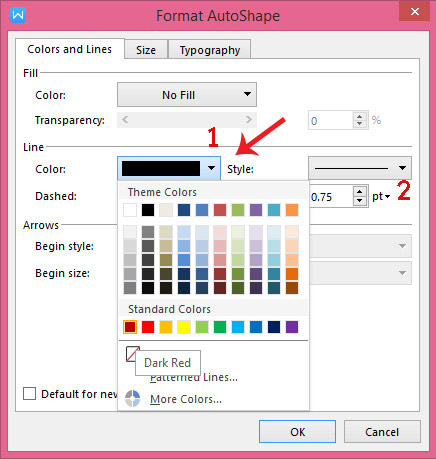
Task: Switch to the Size tab
Action: pyautogui.click(x=146, y=50)
